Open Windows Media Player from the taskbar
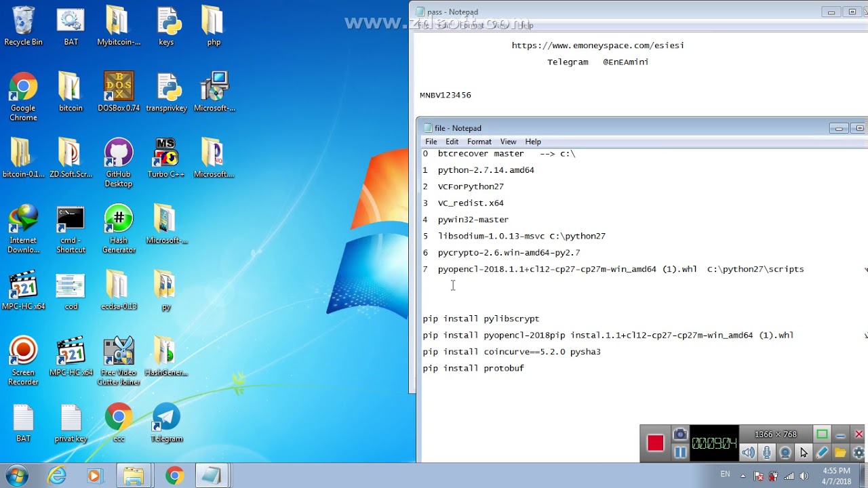 [94, 476]
